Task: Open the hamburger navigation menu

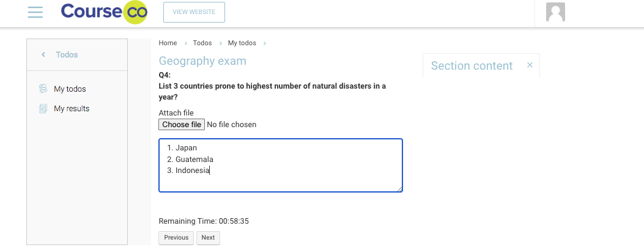Action: click(35, 12)
